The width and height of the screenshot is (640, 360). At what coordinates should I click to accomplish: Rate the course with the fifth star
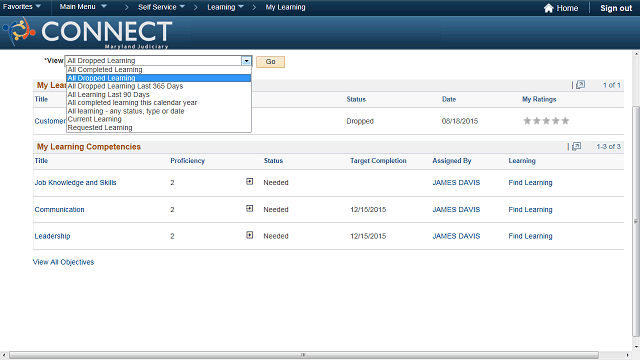(x=565, y=120)
